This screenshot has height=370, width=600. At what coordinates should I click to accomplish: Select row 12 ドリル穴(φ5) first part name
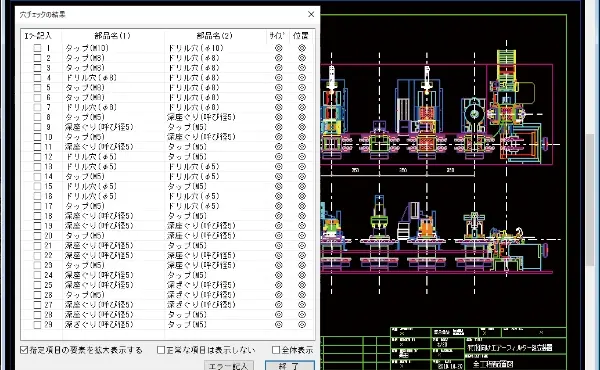[x=91, y=156]
